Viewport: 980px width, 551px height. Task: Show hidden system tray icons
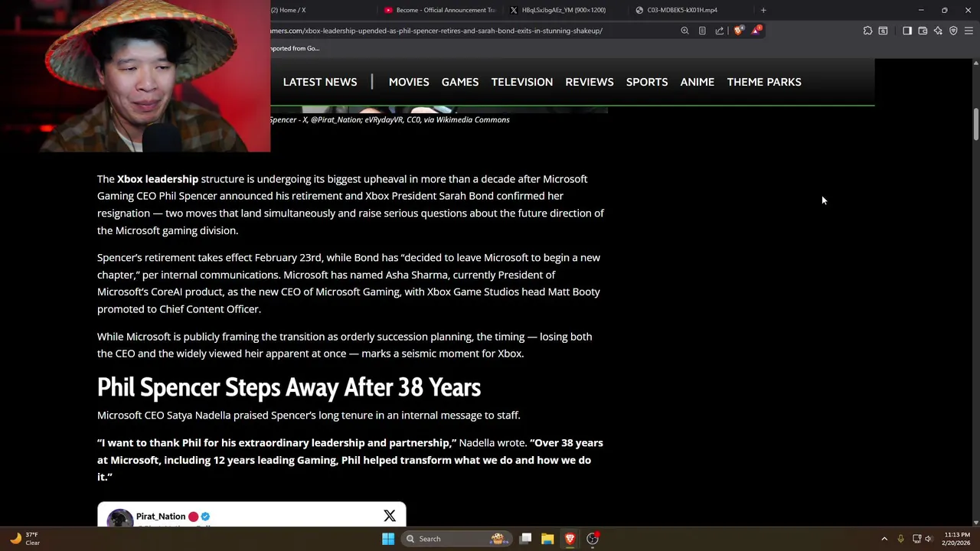[x=884, y=539]
